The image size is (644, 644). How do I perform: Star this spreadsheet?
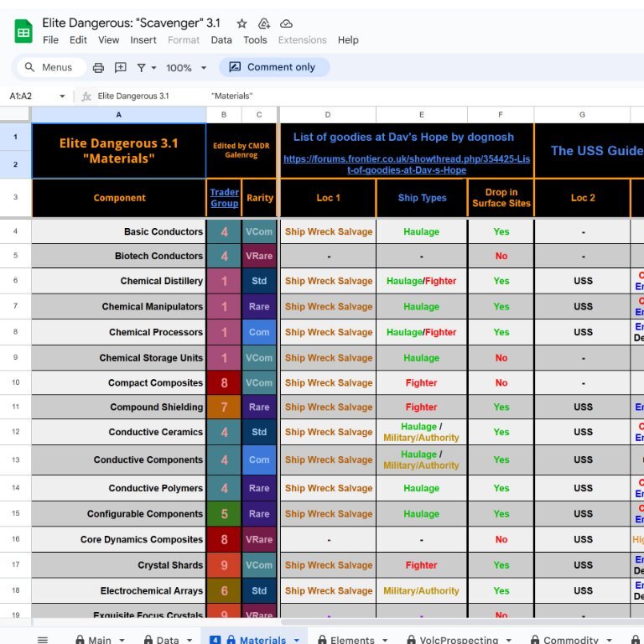point(241,23)
